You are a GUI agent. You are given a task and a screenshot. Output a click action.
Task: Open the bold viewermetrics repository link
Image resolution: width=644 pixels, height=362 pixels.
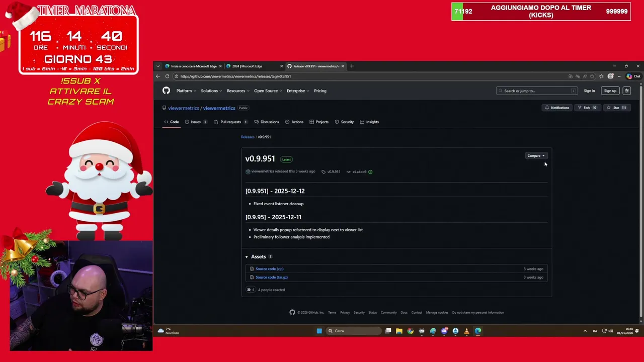(x=219, y=108)
